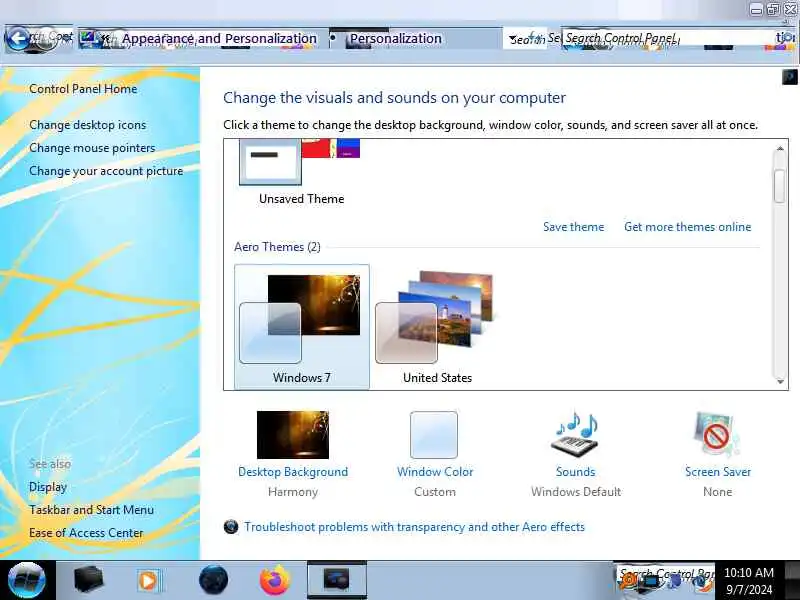
Task: Click the Window Color link text
Action: (x=435, y=472)
